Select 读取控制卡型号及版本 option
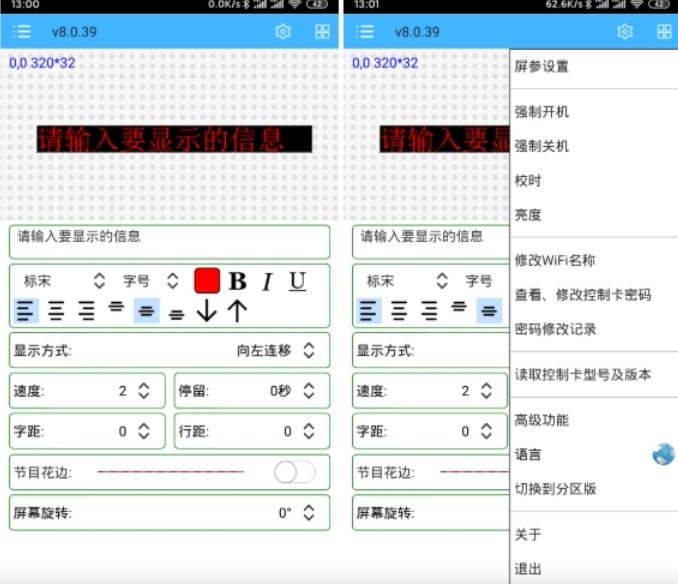The width and height of the screenshot is (678, 585). coord(582,375)
